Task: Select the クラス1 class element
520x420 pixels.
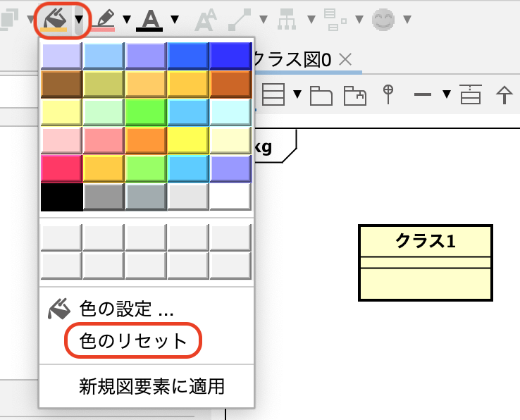Action: pyautogui.click(x=426, y=263)
